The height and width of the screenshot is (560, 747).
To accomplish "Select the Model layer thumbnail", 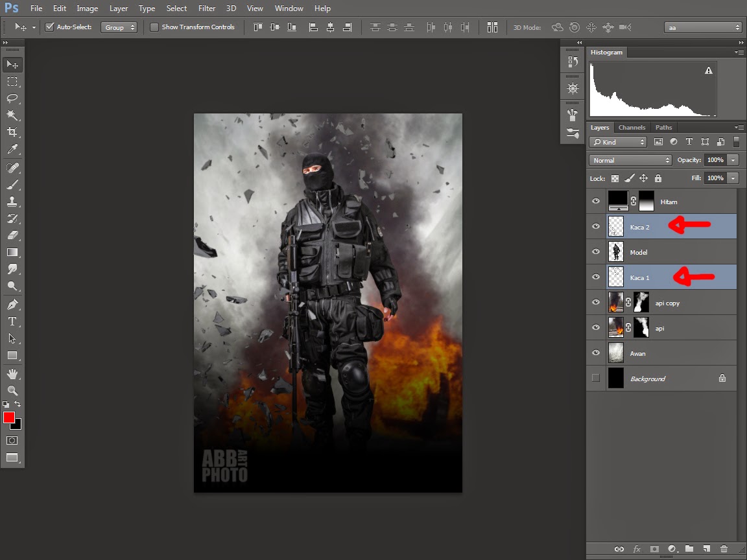I will pos(616,252).
